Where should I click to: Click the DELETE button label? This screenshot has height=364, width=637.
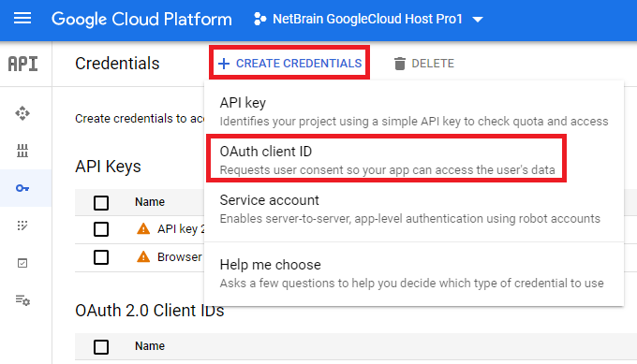point(433,64)
